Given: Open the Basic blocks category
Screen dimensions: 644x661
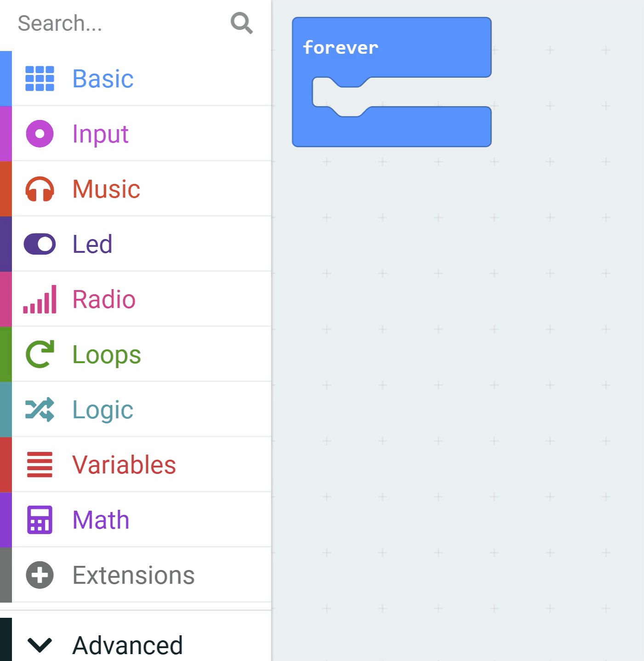Looking at the screenshot, I should (103, 79).
